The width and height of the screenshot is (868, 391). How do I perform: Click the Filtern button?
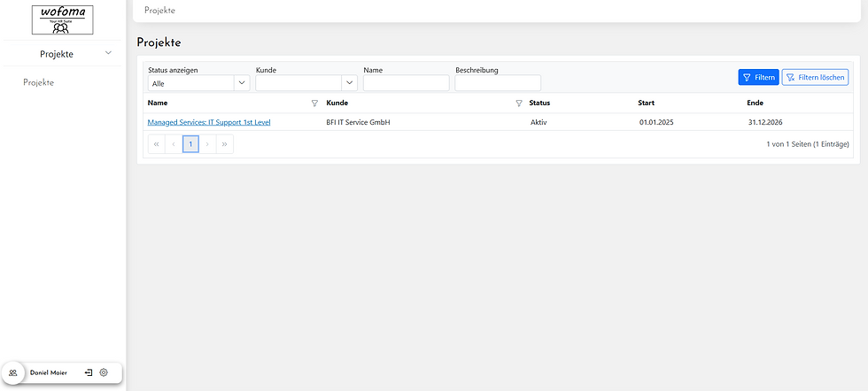point(758,78)
